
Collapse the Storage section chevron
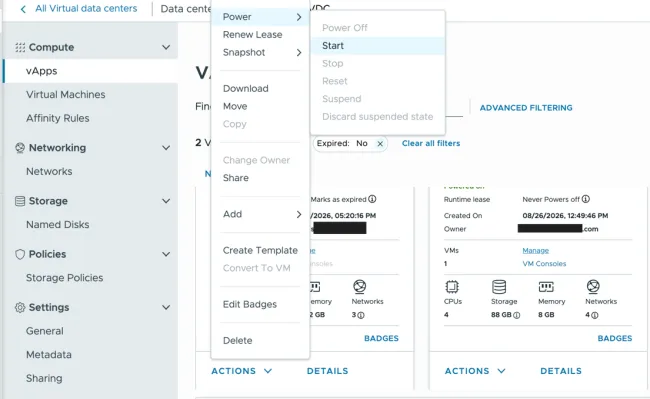pyautogui.click(x=166, y=201)
